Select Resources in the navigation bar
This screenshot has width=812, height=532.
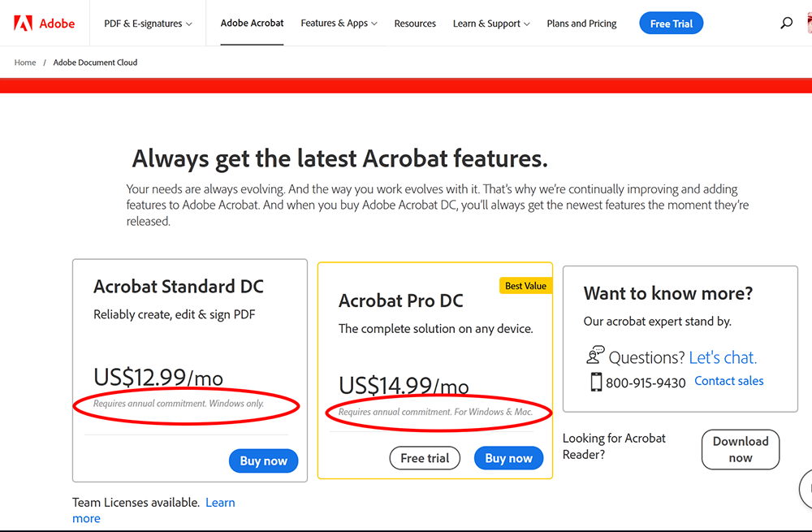coord(415,24)
